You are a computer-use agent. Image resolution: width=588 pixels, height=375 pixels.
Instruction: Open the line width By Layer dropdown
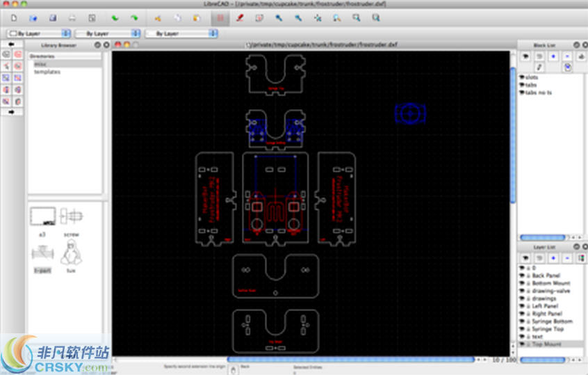click(107, 33)
